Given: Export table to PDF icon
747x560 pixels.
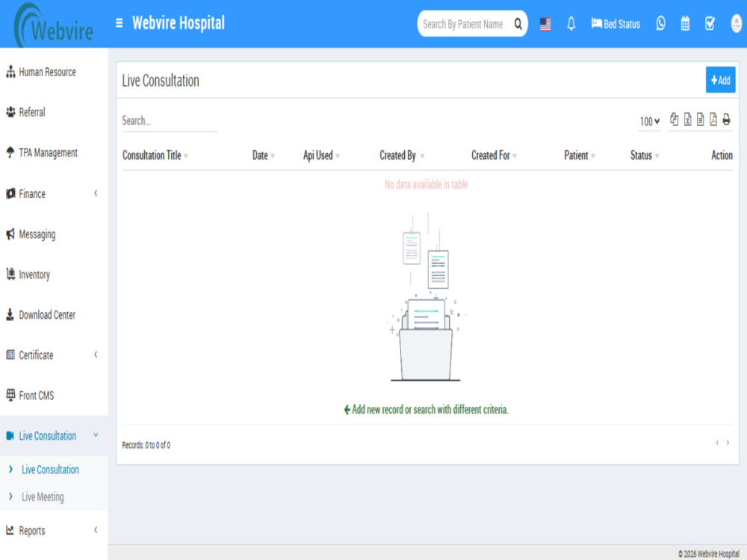Looking at the screenshot, I should (713, 119).
